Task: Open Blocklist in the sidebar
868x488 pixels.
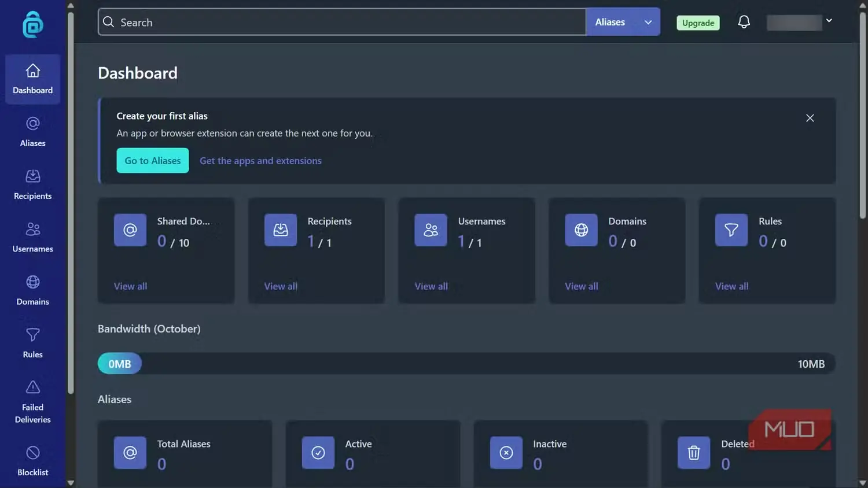Action: coord(33,461)
